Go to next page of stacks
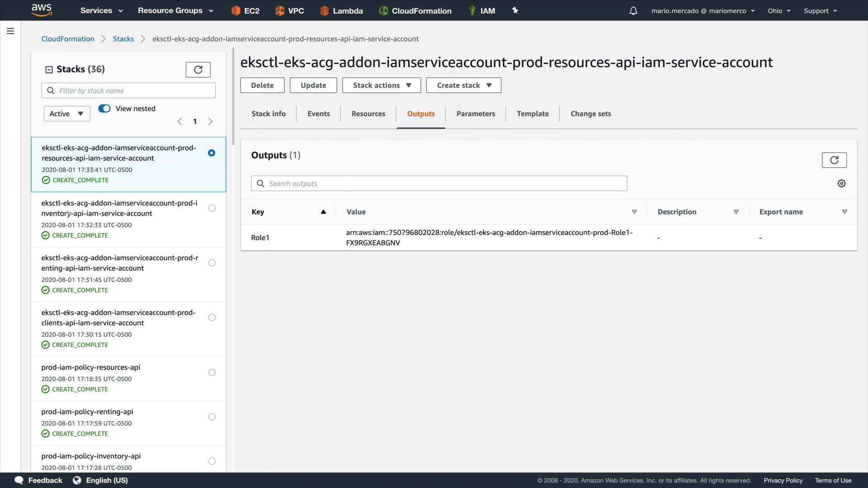Screen dimensions: 868x488 point(210,122)
